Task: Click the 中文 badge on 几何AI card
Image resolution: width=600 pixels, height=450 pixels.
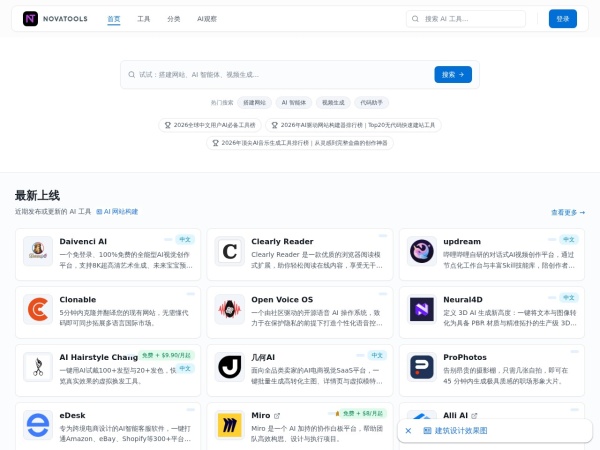Action: click(377, 355)
